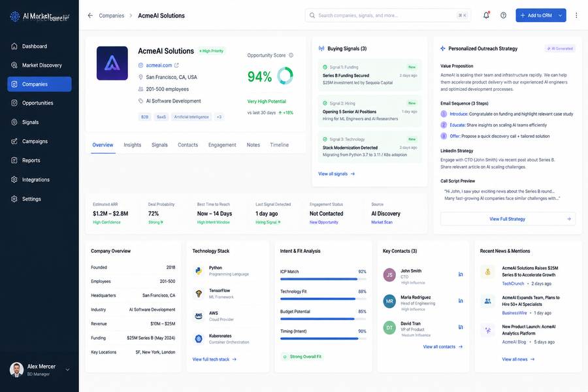The width and height of the screenshot is (588, 392).
Task: Click the AI Generated badge
Action: click(x=560, y=48)
